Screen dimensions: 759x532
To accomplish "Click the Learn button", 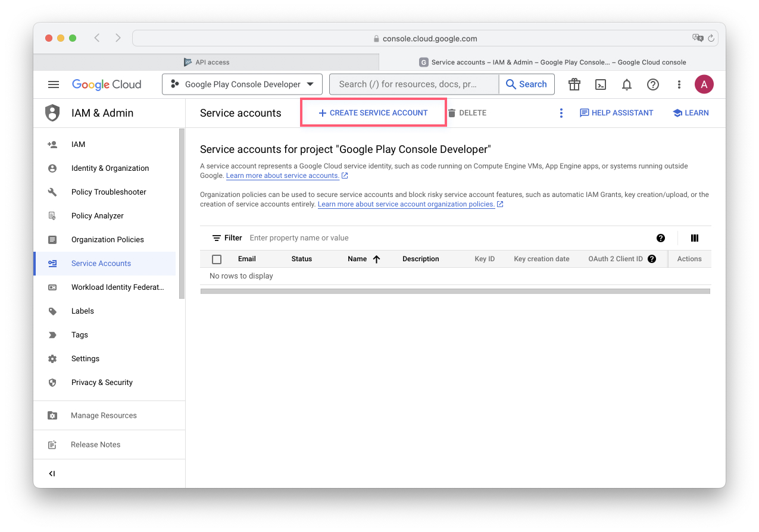I will point(691,113).
